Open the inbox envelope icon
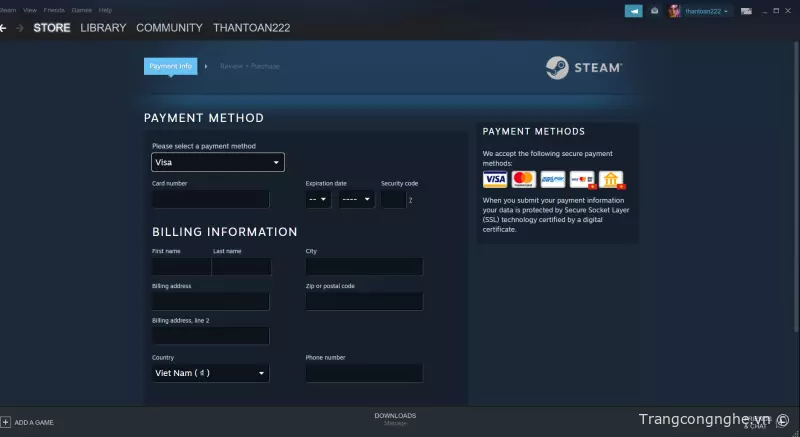Image resolution: width=800 pixels, height=437 pixels. (x=655, y=10)
